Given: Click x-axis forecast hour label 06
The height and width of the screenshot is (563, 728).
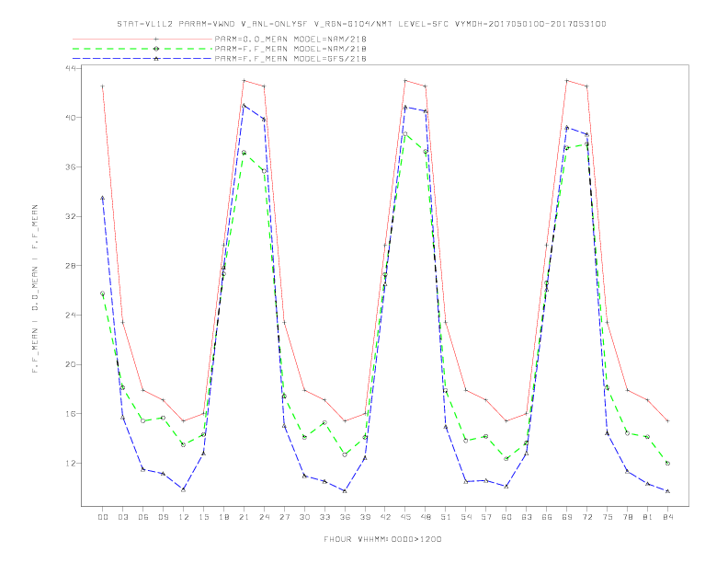Looking at the screenshot, I should pyautogui.click(x=143, y=517).
